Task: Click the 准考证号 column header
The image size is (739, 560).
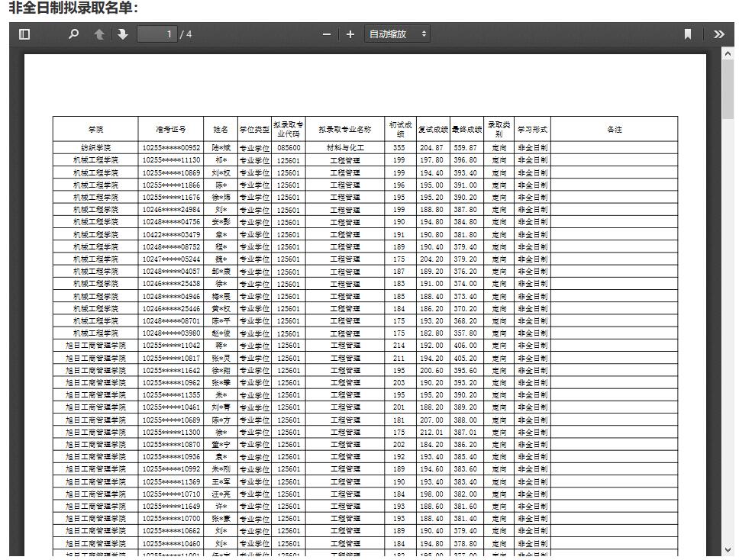Action: (x=170, y=129)
